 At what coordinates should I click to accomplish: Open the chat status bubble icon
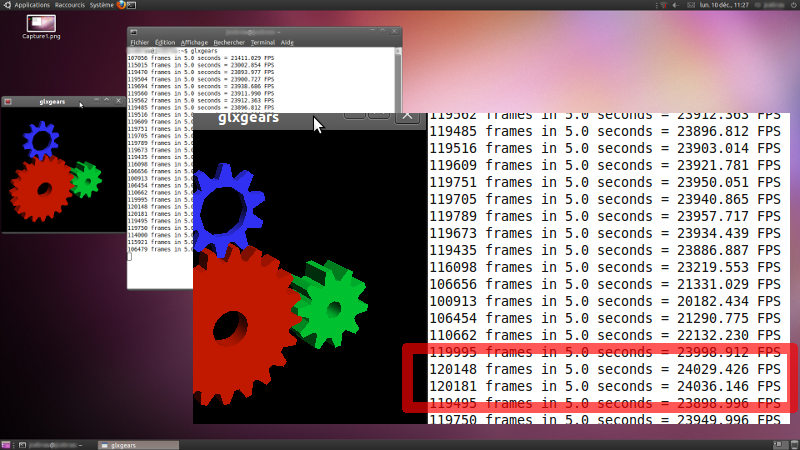(758, 5)
